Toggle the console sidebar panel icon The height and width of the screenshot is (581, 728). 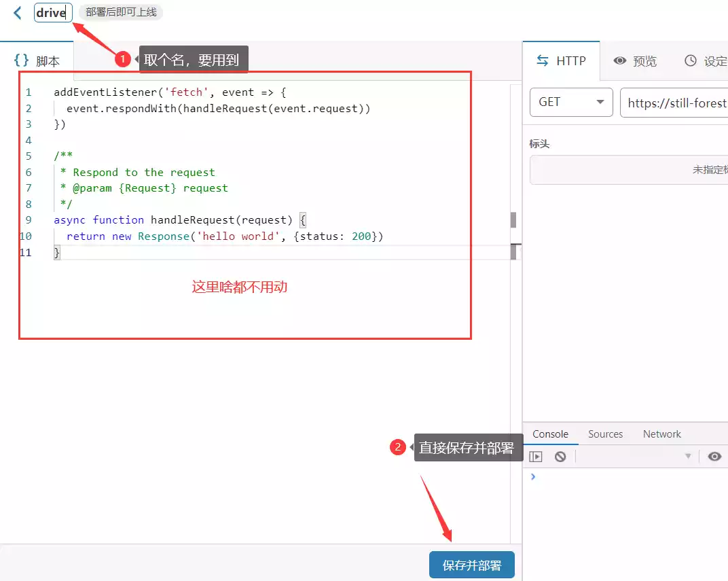point(535,457)
